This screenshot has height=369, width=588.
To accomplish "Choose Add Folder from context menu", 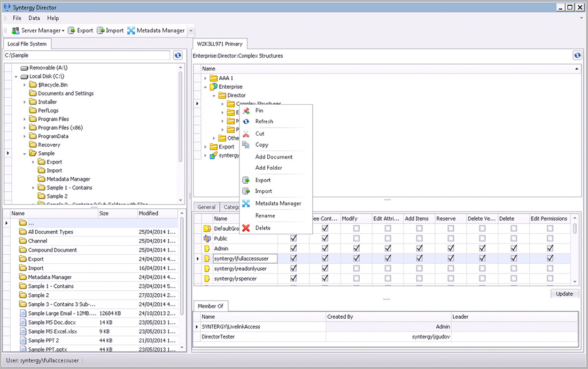I will pos(268,168).
